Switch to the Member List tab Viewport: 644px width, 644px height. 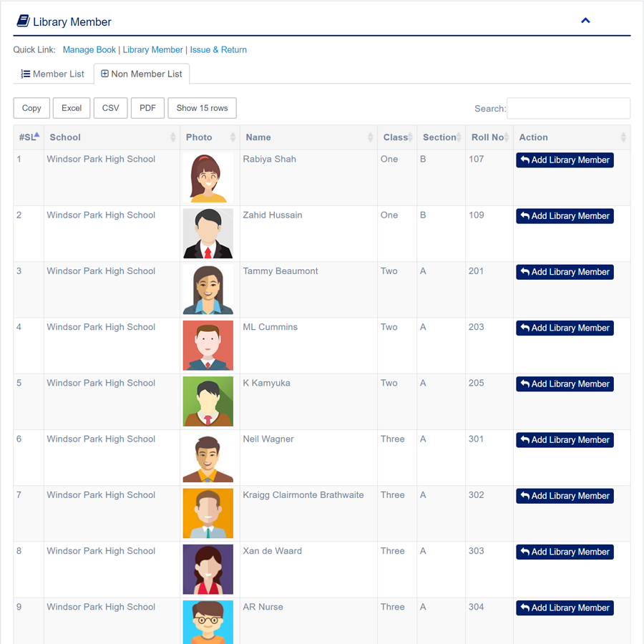click(53, 74)
